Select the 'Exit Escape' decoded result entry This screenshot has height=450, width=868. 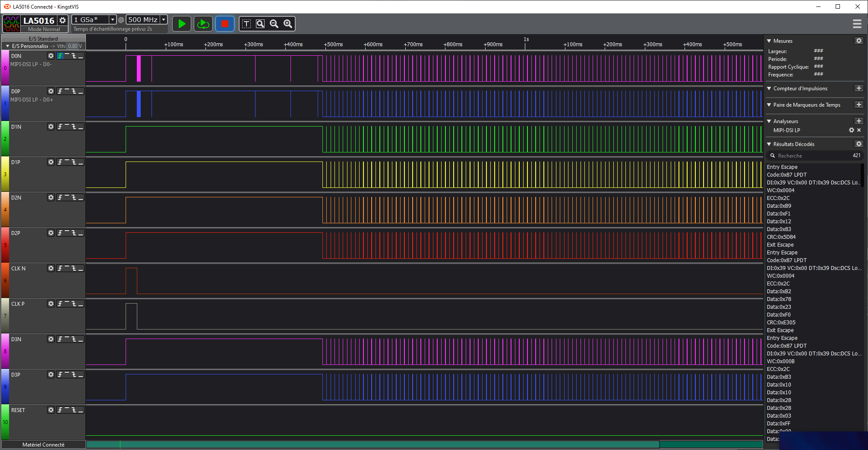pos(780,245)
